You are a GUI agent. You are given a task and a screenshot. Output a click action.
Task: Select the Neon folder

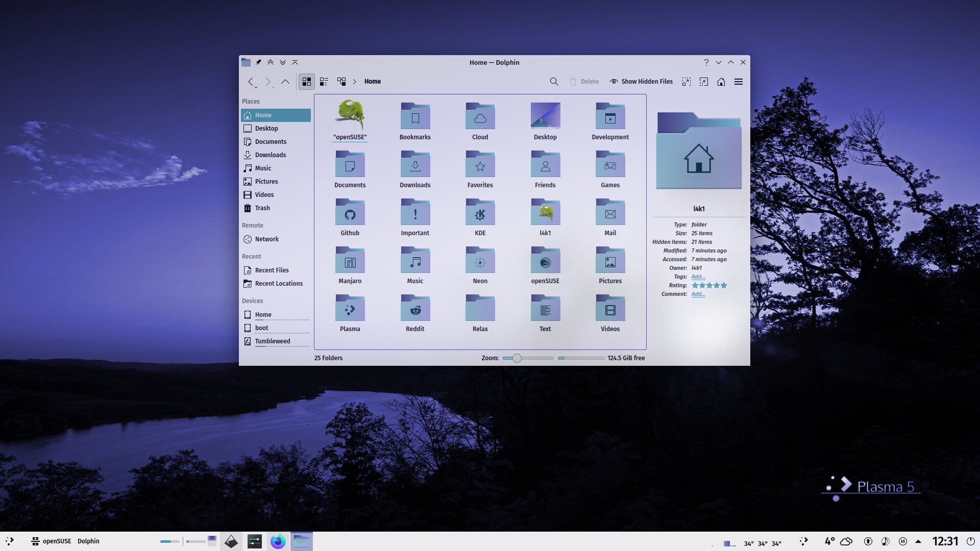[x=480, y=265]
